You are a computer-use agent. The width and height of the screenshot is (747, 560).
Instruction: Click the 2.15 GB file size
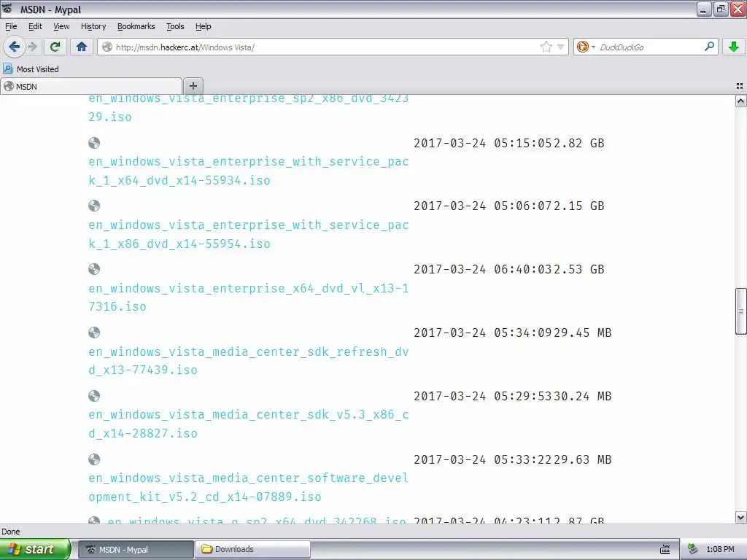tap(578, 206)
